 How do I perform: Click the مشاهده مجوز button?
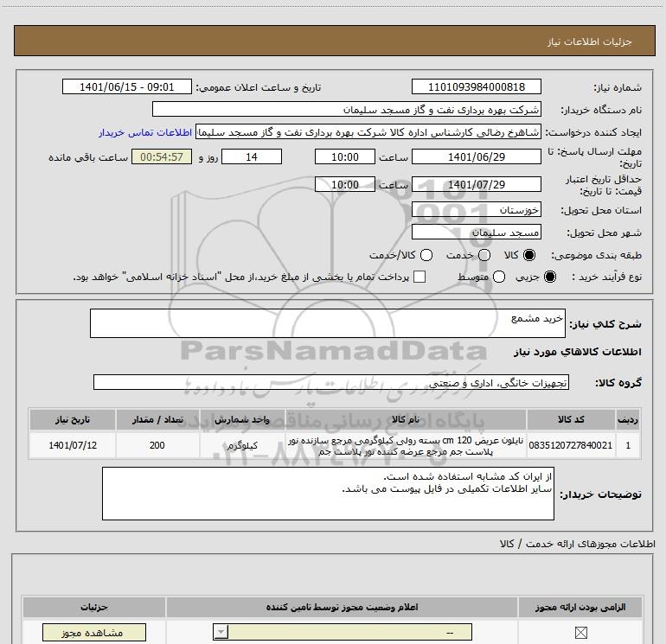[94, 633]
